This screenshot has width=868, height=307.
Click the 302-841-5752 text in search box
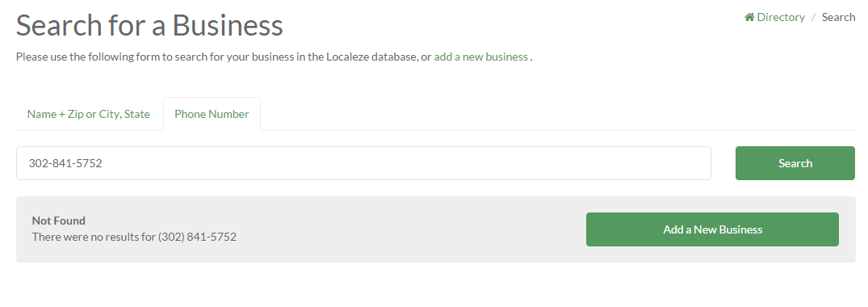pyautogui.click(x=65, y=163)
